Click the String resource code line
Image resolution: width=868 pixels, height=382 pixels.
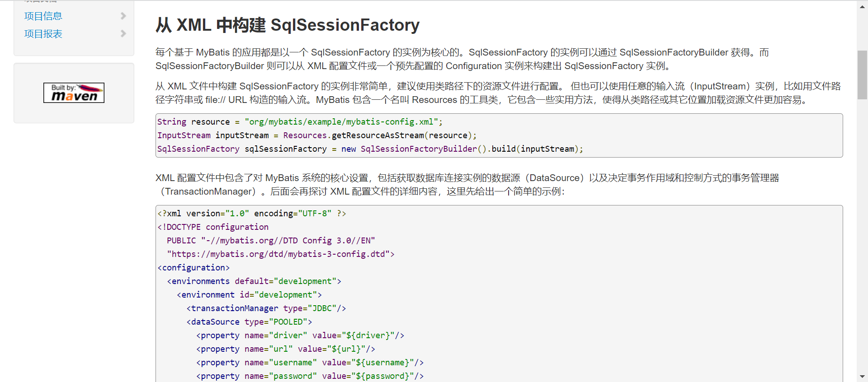click(299, 122)
